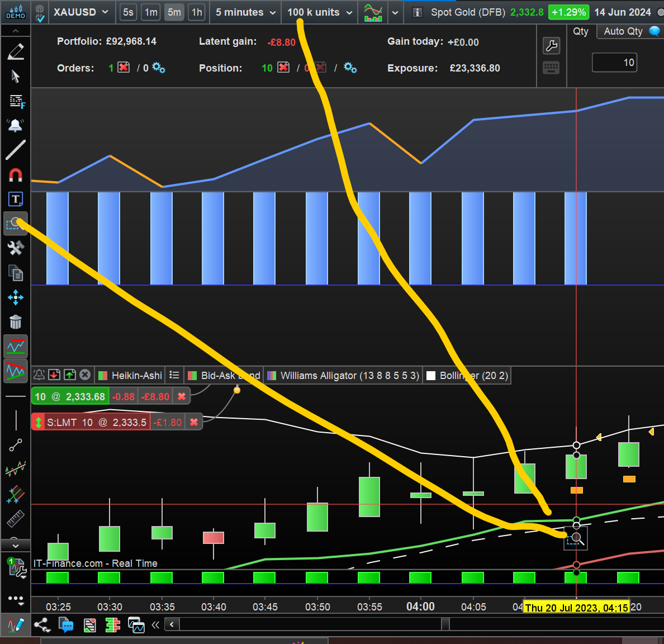Open trading panel wrench settings
664x644 pixels.
(551, 46)
